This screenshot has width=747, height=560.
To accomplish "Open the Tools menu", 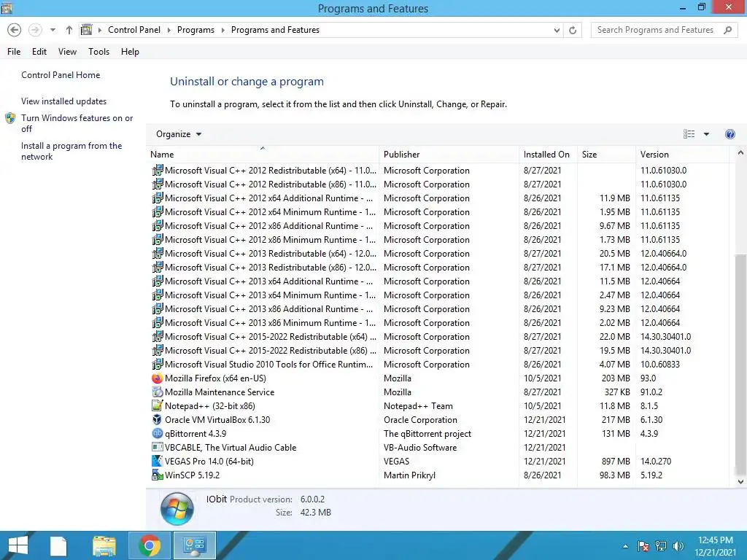I will (98, 52).
